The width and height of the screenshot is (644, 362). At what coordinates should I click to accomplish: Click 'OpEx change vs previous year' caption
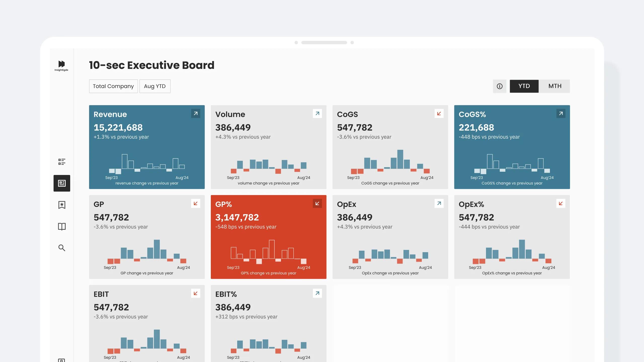click(390, 273)
